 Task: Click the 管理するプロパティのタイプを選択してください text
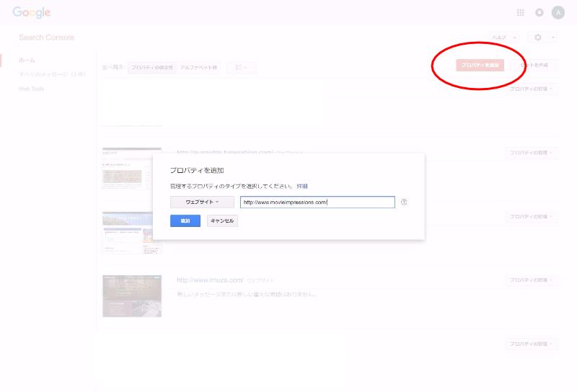232,186
